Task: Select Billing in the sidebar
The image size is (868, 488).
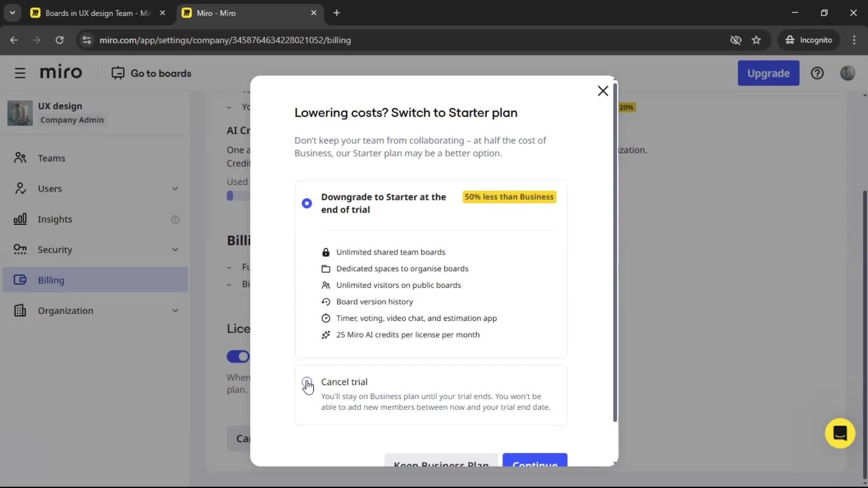Action: (95, 280)
